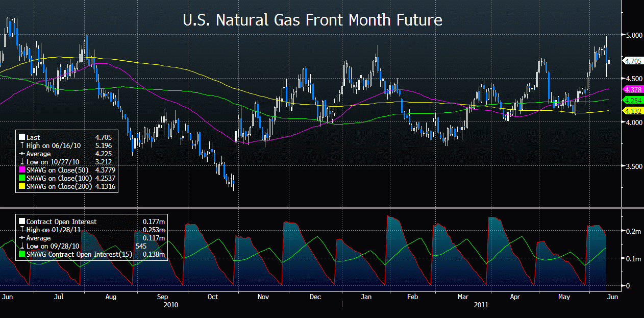Click the white Last legend square
Viewport: 644px width, 318px height.
coord(21,137)
